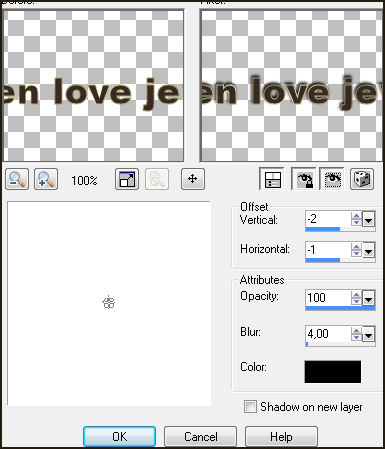Click the blue slider under Vertical
This screenshot has height=449, width=385.
pos(340,229)
